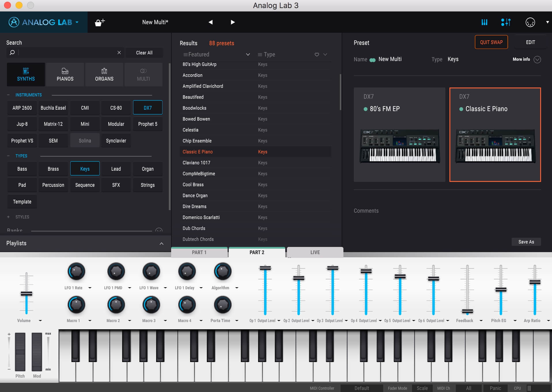Collapse the INSTRUMENTS section
This screenshot has height=392, width=552.
(8, 95)
